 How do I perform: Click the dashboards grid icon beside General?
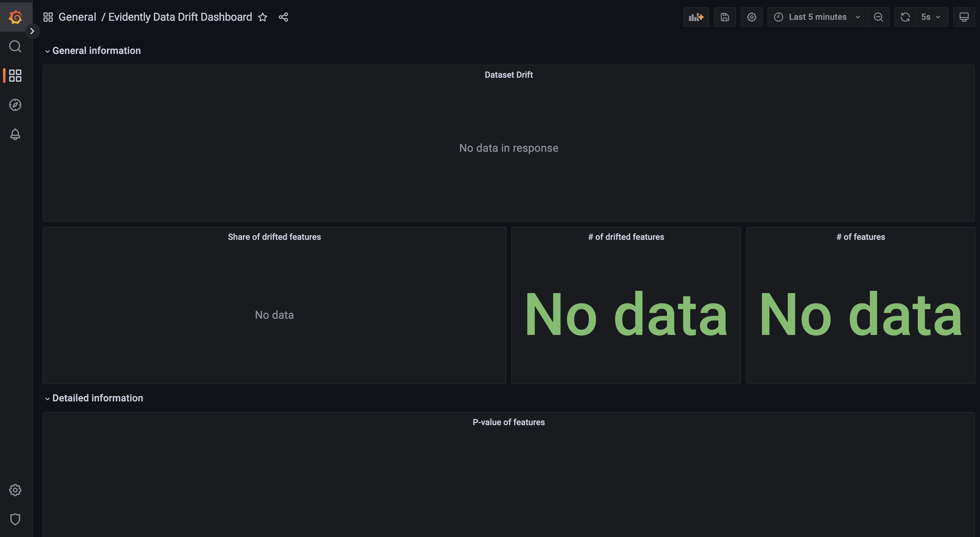(48, 17)
